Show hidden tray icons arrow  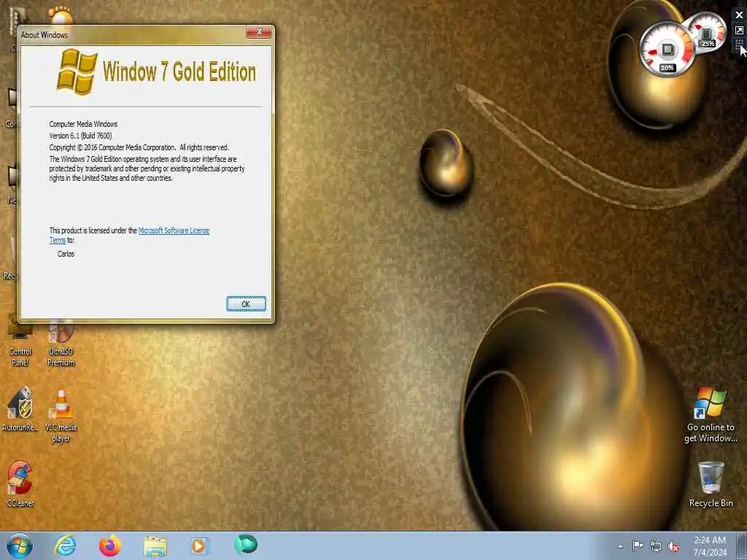pos(620,546)
